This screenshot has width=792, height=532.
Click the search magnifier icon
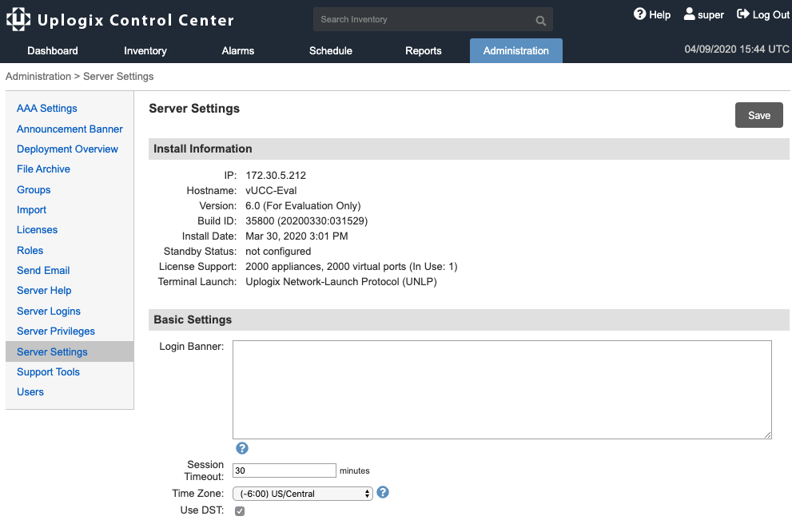[540, 21]
